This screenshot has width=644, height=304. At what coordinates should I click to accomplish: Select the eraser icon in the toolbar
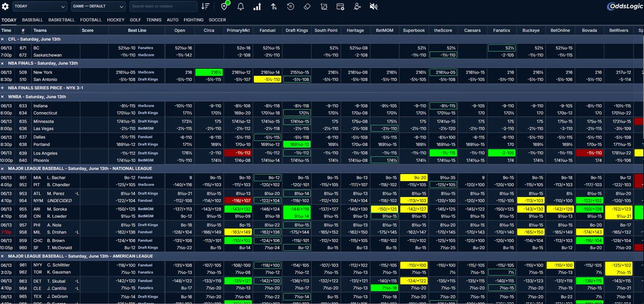point(307,6)
